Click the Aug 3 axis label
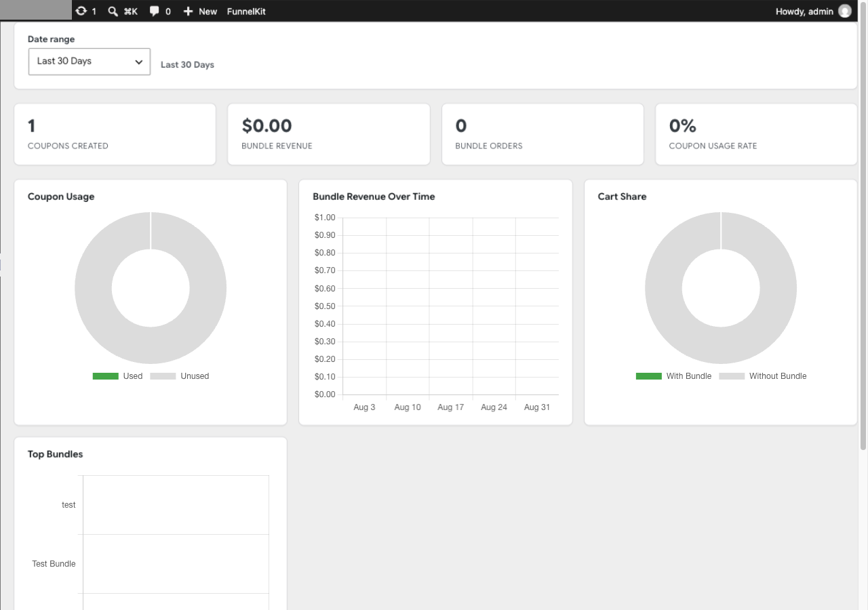 364,407
